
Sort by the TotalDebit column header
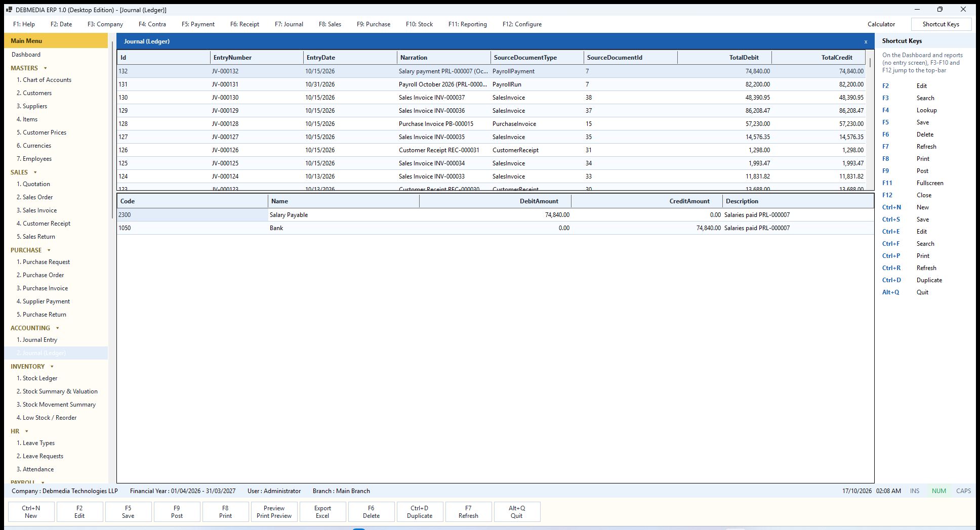(725, 58)
